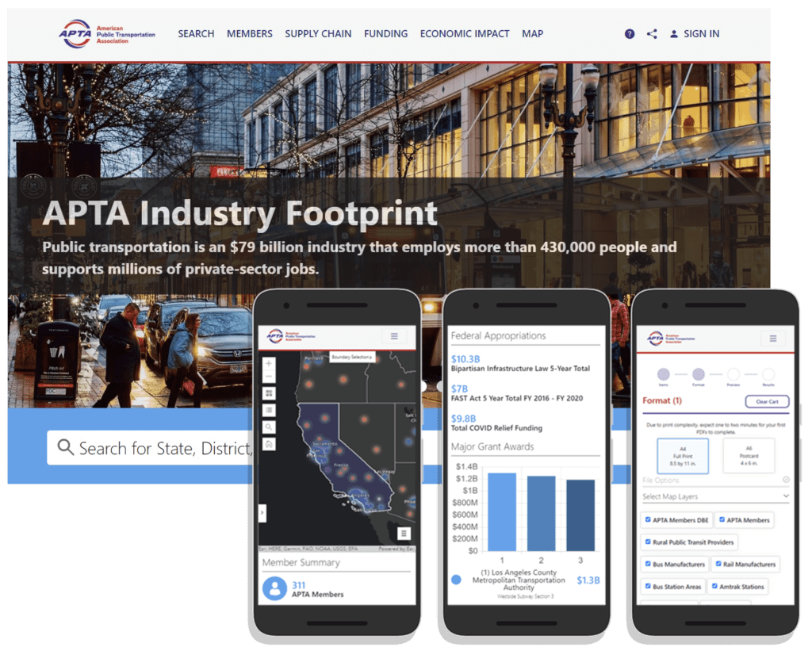Uncheck Bus Station Areas layer
This screenshot has height=647, width=812.
(647, 586)
